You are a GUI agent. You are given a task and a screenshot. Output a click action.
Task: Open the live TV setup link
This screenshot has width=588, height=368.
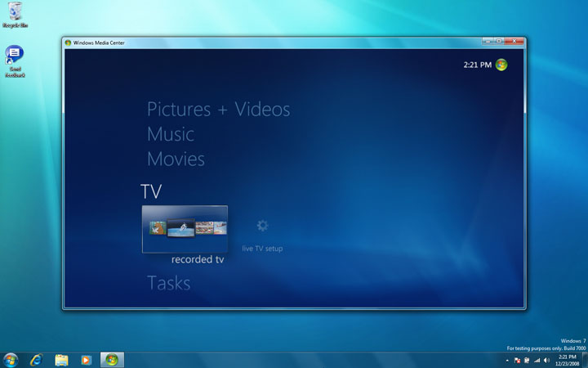tap(262, 249)
